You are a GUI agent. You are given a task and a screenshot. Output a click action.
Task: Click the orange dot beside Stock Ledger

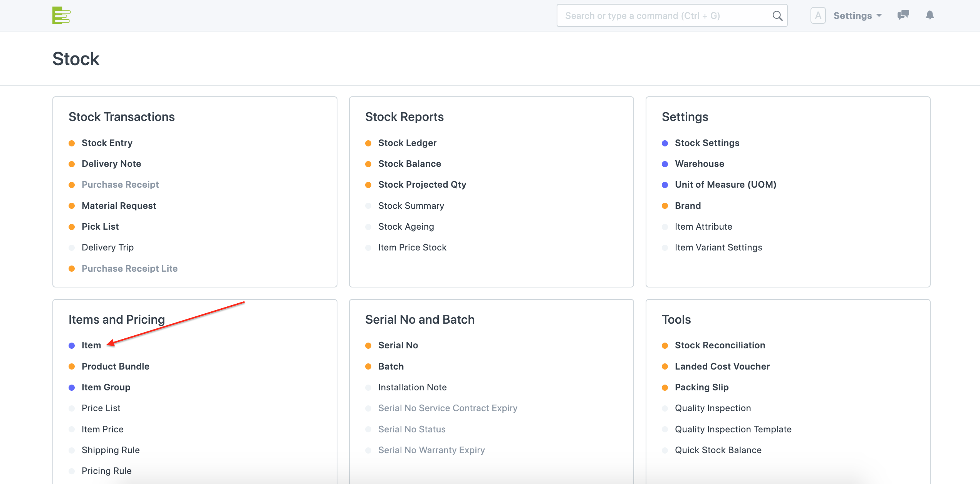(368, 143)
